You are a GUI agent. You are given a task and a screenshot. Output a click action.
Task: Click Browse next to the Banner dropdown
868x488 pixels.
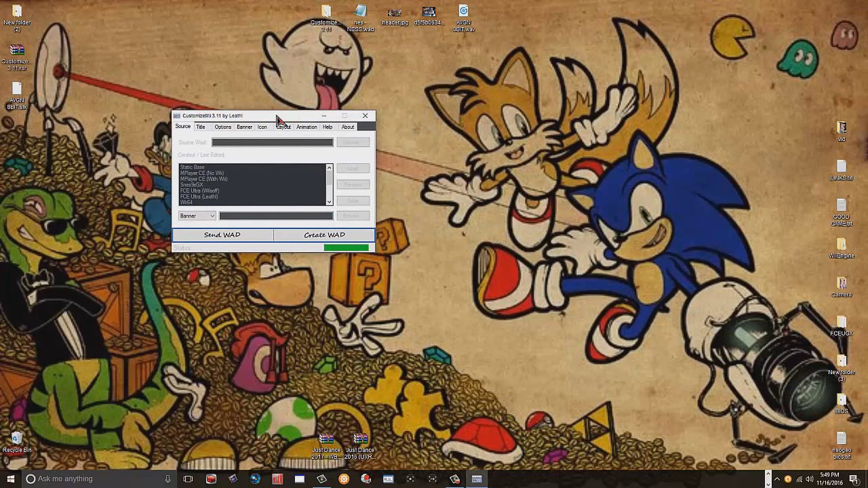pos(353,216)
